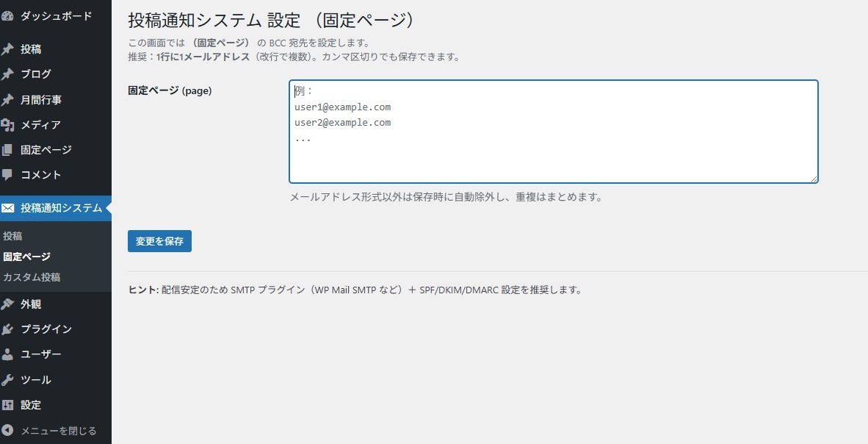Viewport: 868px width, 444px height.
Task: Click the pushpin icon beside ブログ
Action: (7, 74)
